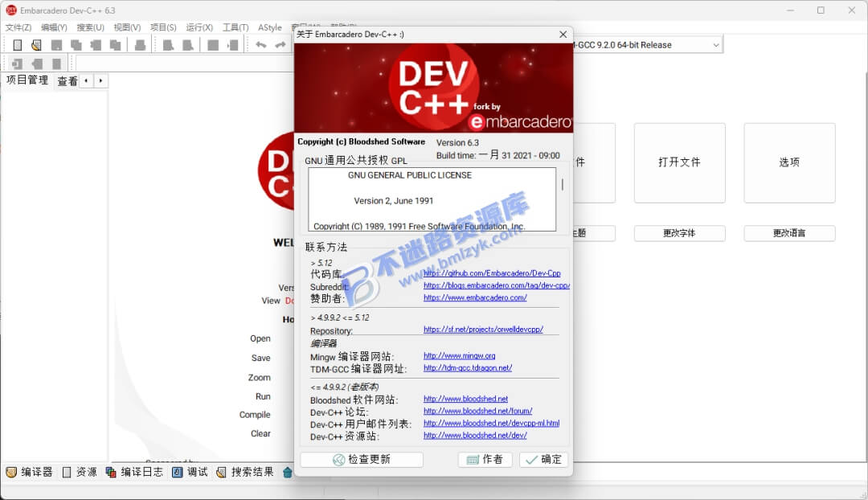The height and width of the screenshot is (500, 868).
Task: Open the 调试 bottom tab
Action: pos(190,472)
